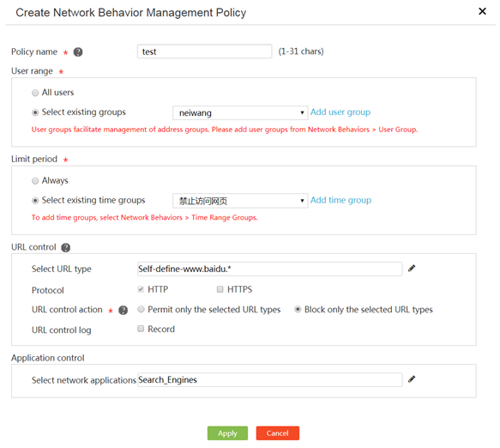Enable the HTTPS protocol checkbox
500x448 pixels.
220,289
